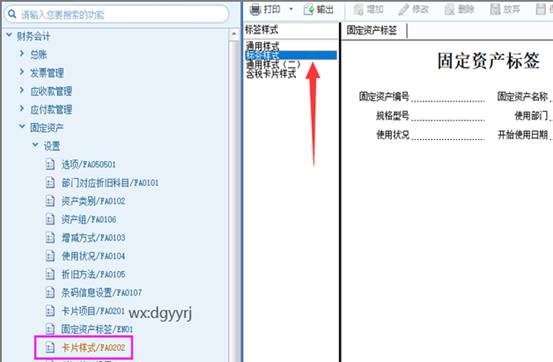Open 卡片样式/FA0202 item
This screenshot has width=553, height=362.
(x=93, y=348)
